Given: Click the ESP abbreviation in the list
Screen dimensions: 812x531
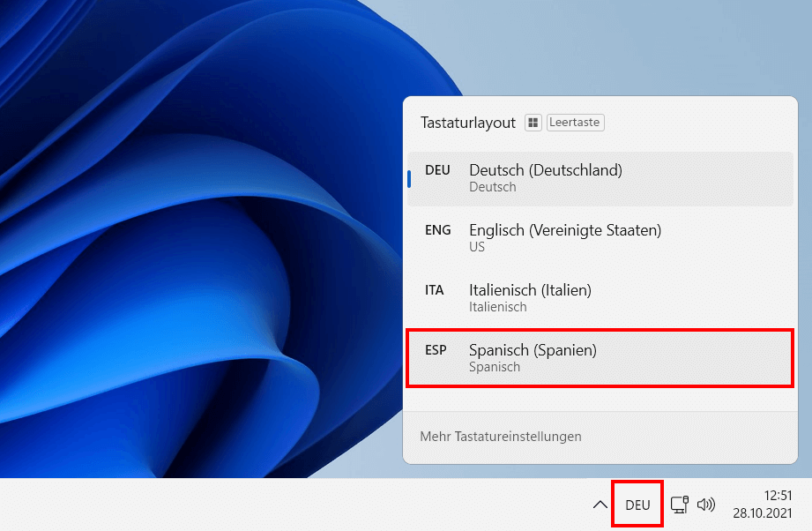Looking at the screenshot, I should pos(436,350).
